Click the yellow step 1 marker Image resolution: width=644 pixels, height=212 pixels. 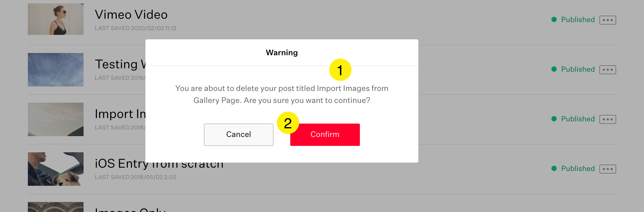(x=340, y=70)
